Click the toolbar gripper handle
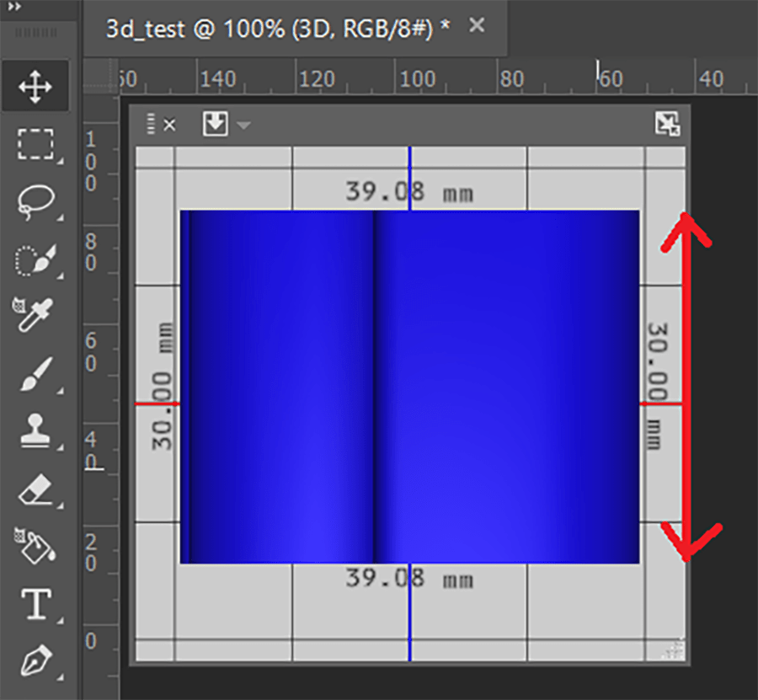This screenshot has width=758, height=700. (x=35, y=33)
